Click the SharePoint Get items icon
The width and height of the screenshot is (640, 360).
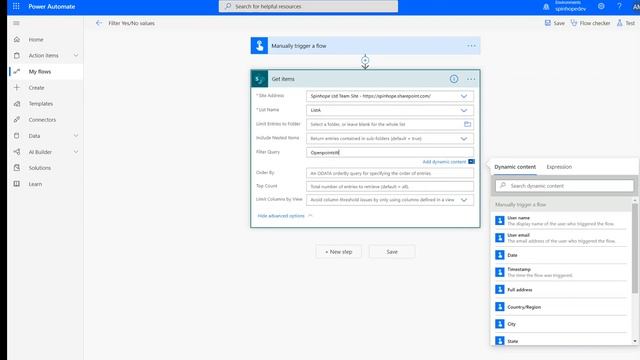260,79
